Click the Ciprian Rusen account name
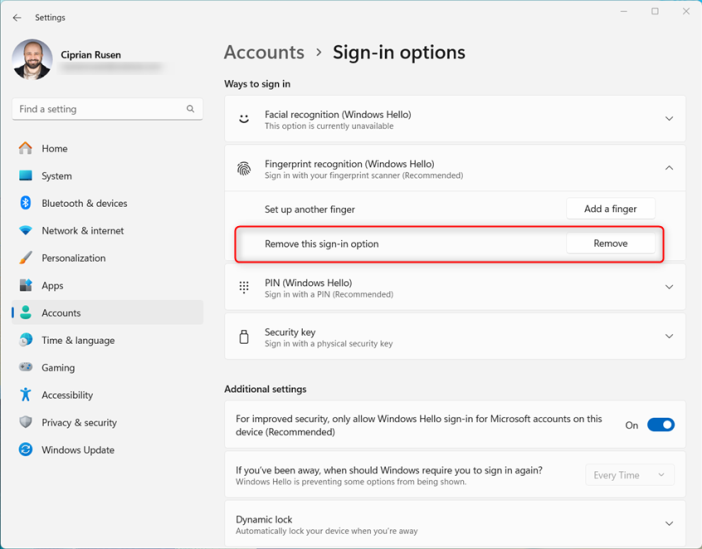Image resolution: width=702 pixels, height=549 pixels. click(91, 55)
